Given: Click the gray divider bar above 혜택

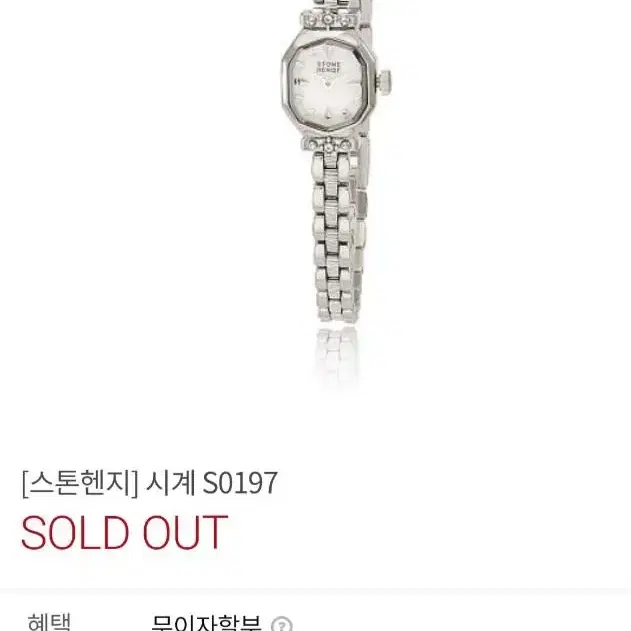Looking at the screenshot, I should [x=316, y=592].
